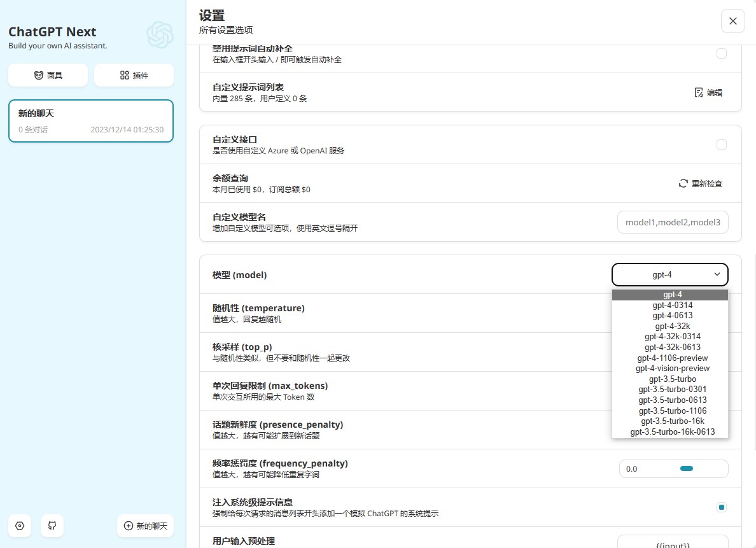Screen dimensions: 756x548
Task: Open the masks (面具) panel
Action: point(48,75)
